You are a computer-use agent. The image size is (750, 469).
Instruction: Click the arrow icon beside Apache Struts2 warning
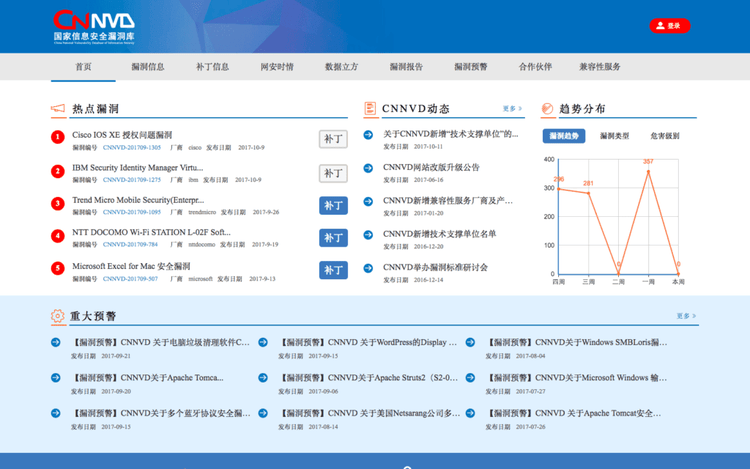click(263, 378)
